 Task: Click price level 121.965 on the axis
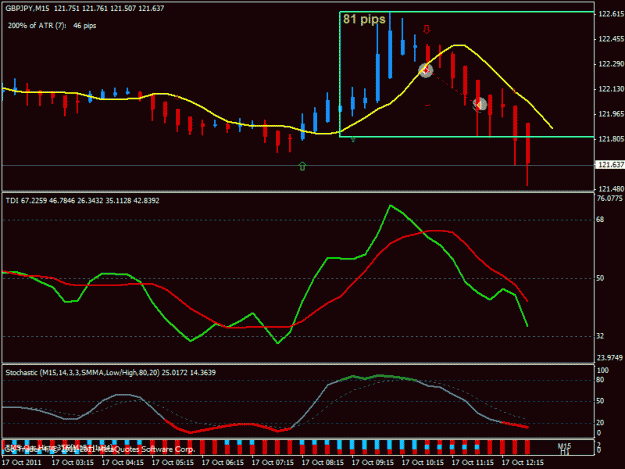611,114
